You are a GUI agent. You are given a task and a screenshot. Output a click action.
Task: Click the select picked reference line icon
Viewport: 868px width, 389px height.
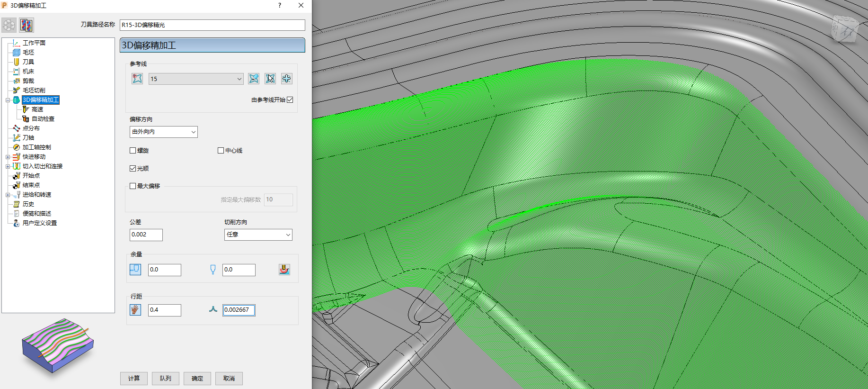click(x=270, y=79)
